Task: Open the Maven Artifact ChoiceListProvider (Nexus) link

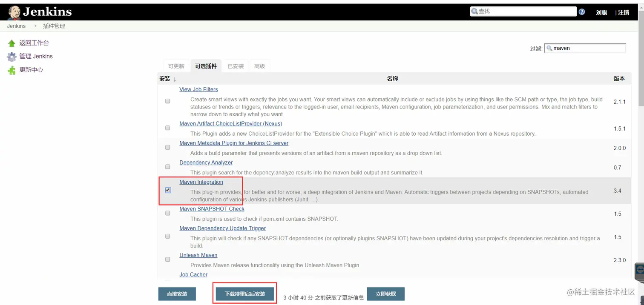Action: point(231,124)
